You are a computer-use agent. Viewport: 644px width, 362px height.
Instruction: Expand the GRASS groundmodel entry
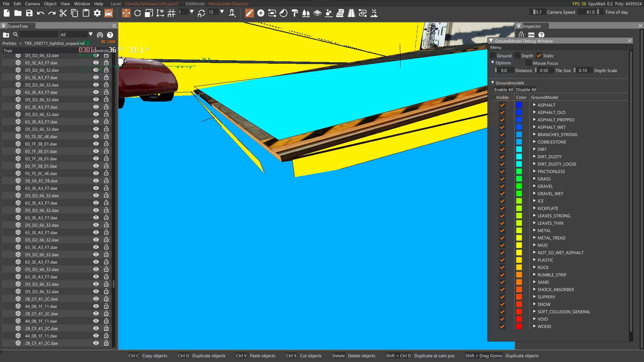pyautogui.click(x=534, y=179)
